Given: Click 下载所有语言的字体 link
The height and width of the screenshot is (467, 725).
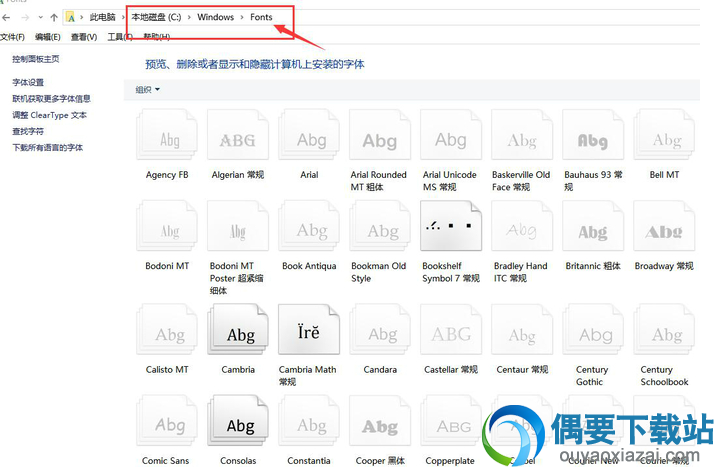Looking at the screenshot, I should 47,147.
